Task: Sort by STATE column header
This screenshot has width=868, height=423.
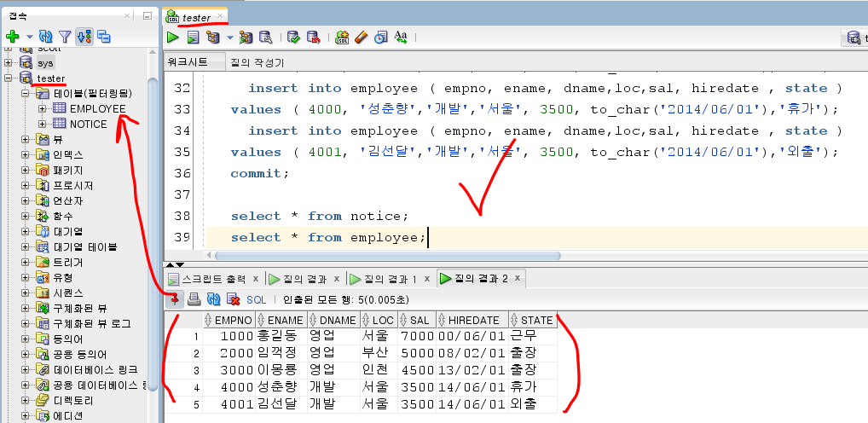Action: pos(532,320)
